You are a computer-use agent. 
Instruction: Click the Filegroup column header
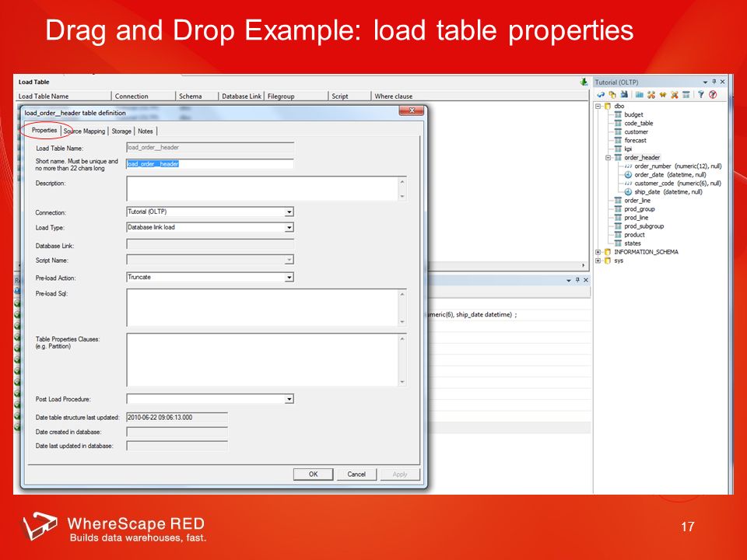[x=296, y=96]
